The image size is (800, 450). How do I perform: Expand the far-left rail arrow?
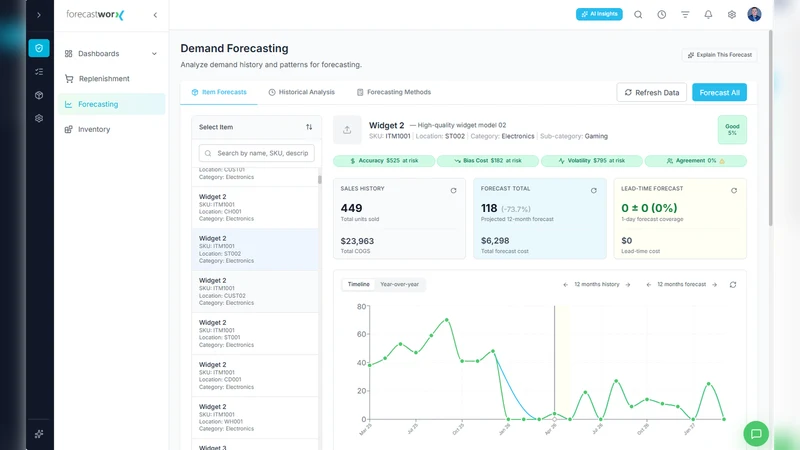point(39,15)
